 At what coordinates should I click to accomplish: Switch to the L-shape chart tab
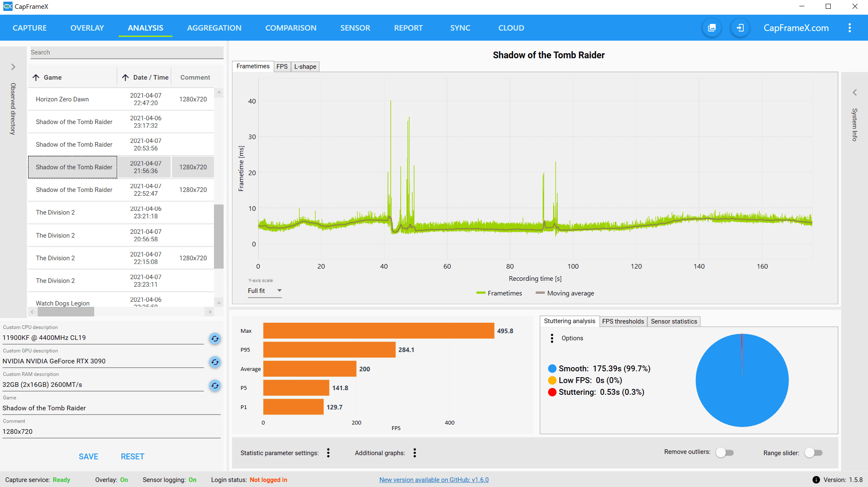coord(305,67)
